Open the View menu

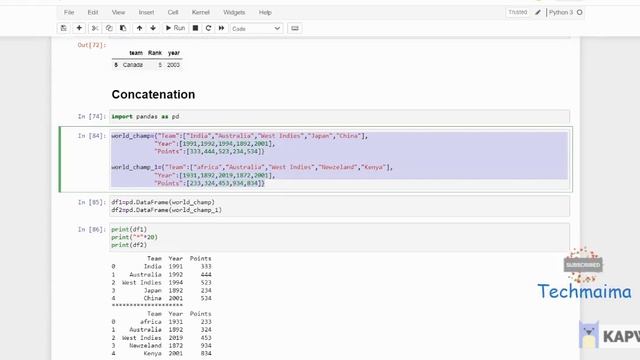tap(118, 12)
